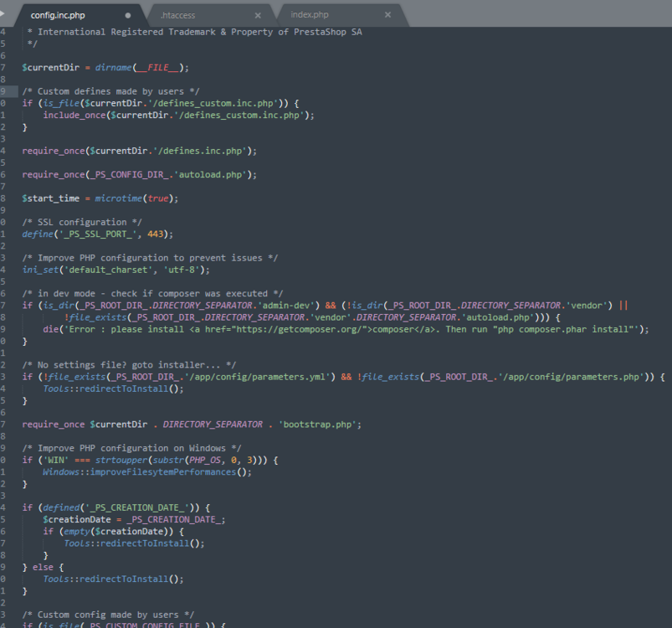Click the 443 port number value
The width and height of the screenshot is (672, 628).
pos(155,234)
